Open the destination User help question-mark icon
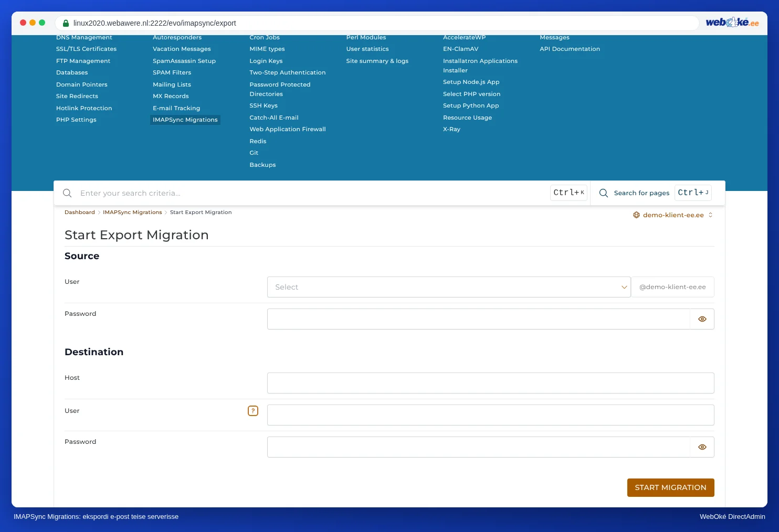The width and height of the screenshot is (779, 532). (253, 411)
